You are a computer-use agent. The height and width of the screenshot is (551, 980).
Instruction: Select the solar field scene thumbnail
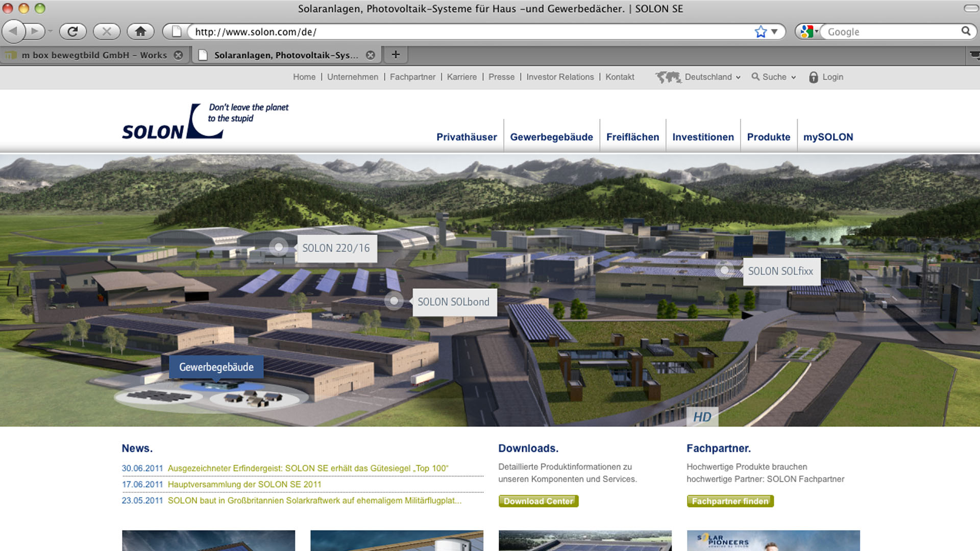(159, 396)
